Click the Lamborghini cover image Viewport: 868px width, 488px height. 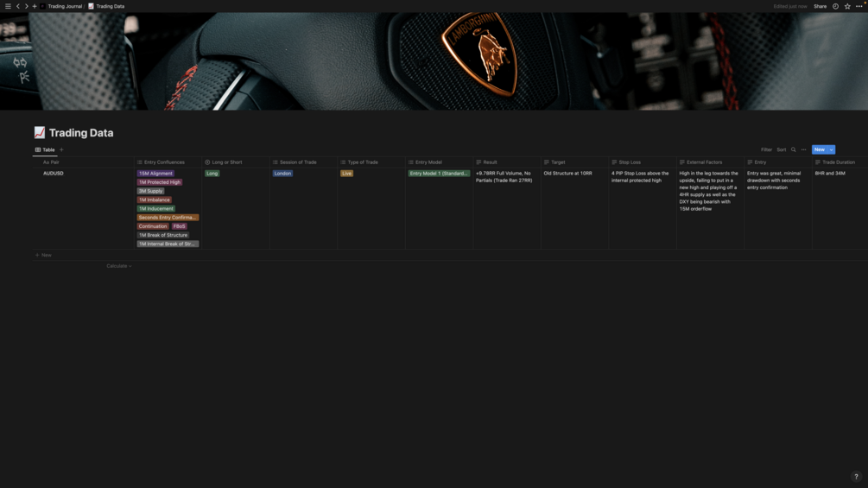pos(434,60)
